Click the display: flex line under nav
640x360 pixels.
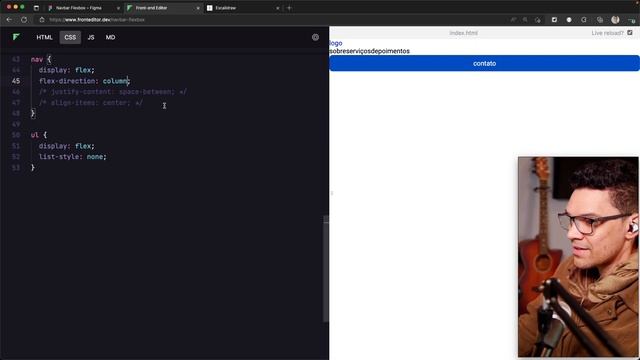(67, 70)
